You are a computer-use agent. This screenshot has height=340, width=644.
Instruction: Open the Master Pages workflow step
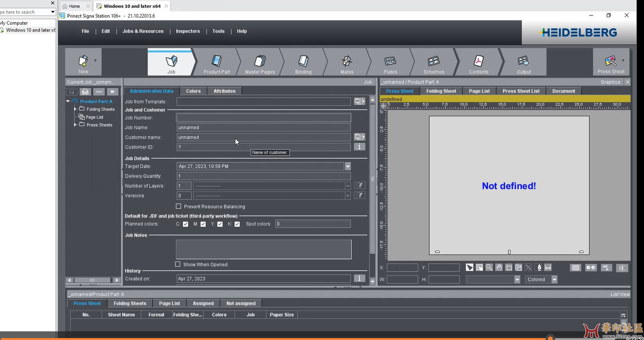[x=260, y=62]
